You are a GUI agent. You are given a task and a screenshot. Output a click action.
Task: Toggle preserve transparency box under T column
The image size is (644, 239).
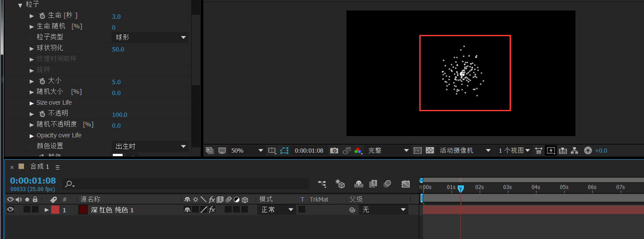coord(302,210)
